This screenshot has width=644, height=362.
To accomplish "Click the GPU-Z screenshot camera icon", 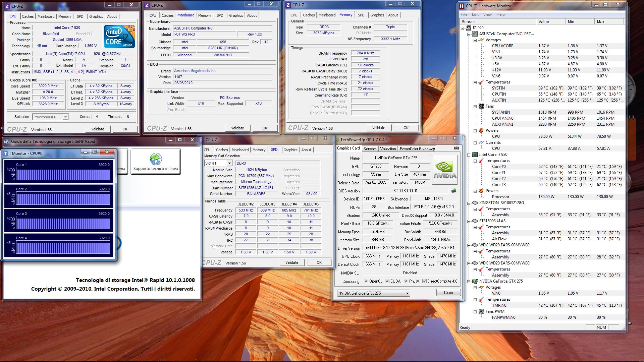I will [457, 148].
